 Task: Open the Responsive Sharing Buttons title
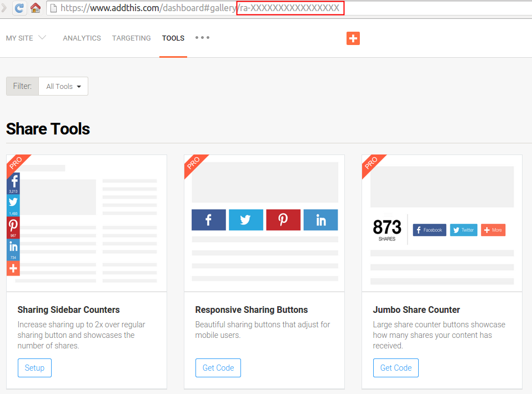tap(252, 310)
